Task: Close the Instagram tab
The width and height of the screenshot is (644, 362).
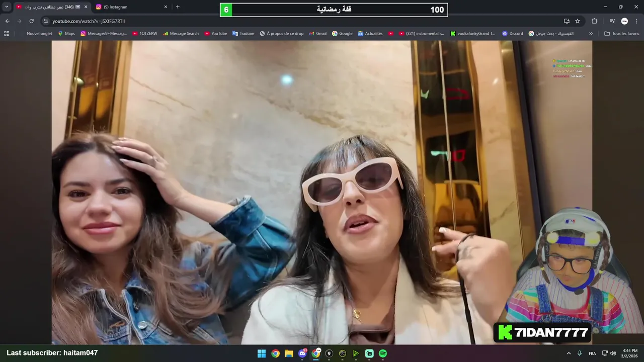Action: (166, 7)
